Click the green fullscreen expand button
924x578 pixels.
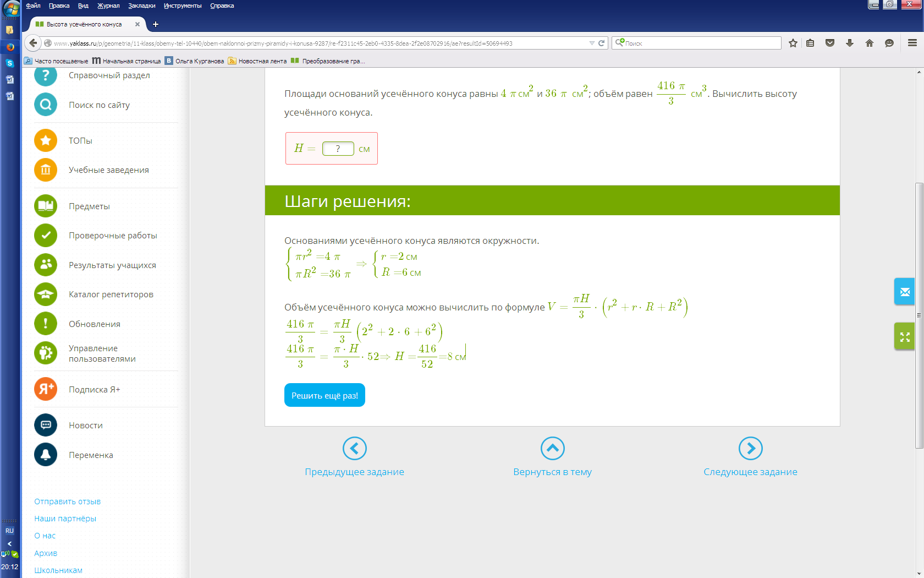[905, 336]
